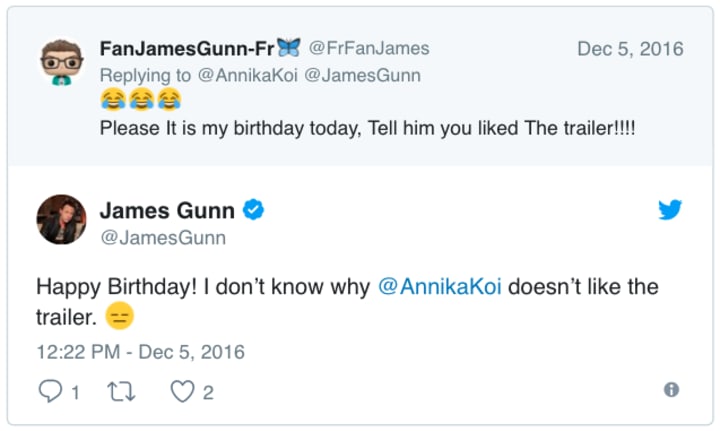Open FanJamesGunn-Fr's avatar picture
This screenshot has height=431, width=720.
[x=62, y=63]
